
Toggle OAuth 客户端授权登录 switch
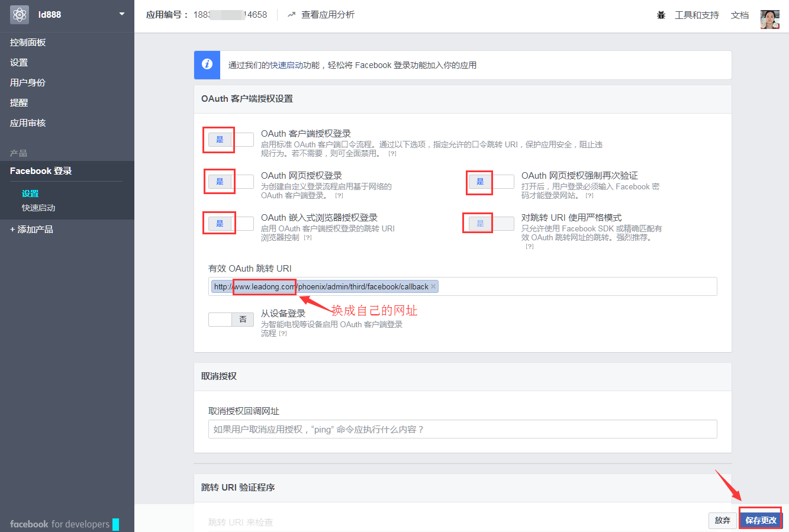[231, 140]
